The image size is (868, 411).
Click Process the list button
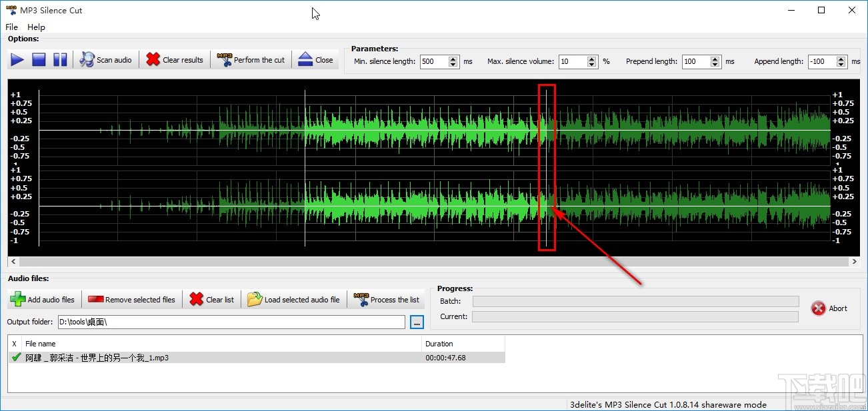pos(387,300)
